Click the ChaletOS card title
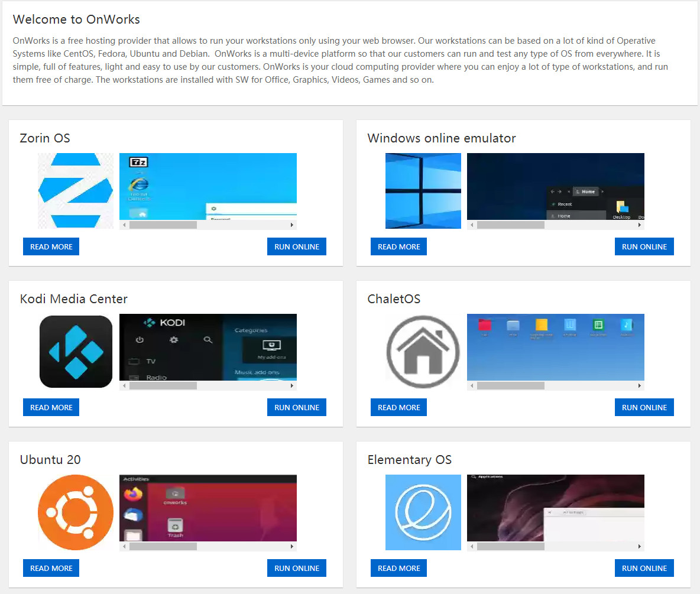Screen dimensions: 700x594 (394, 298)
